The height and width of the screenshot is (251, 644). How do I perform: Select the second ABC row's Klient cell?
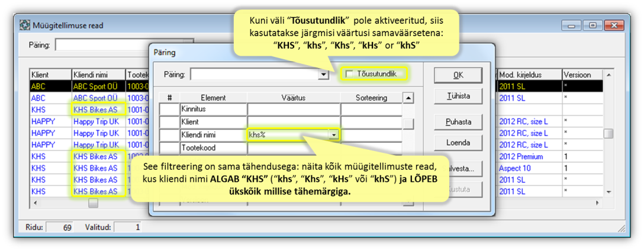coord(51,99)
